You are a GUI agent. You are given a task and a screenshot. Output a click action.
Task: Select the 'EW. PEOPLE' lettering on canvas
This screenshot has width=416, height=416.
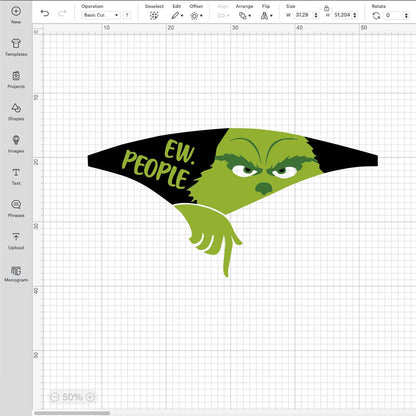[158, 164]
